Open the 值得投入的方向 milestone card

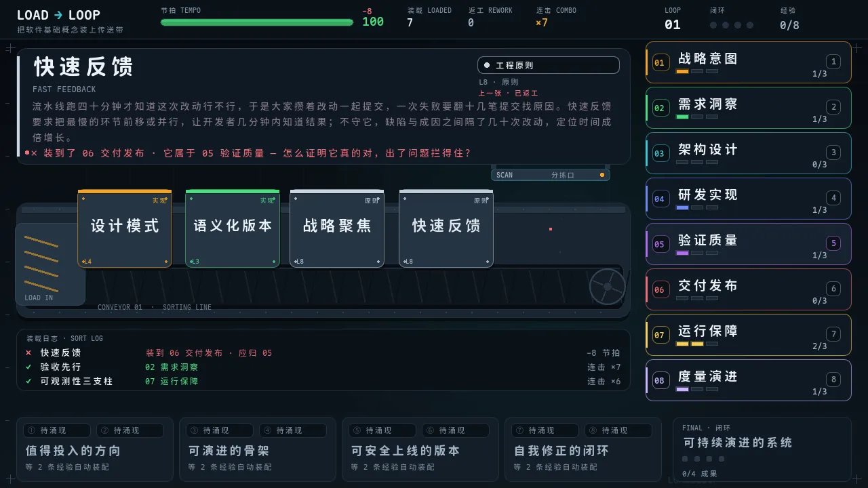coord(95,449)
